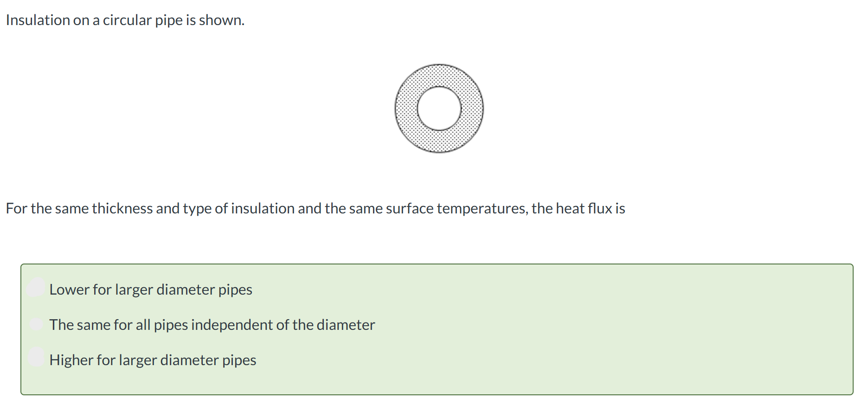Click the hollow white center of the pipe diagram
The height and width of the screenshot is (399, 868).
(x=439, y=109)
